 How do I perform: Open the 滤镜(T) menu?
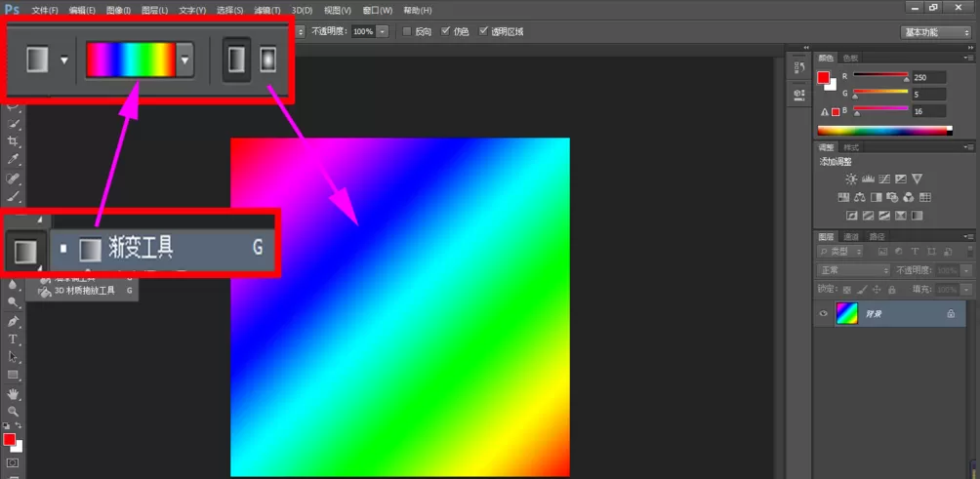266,11
